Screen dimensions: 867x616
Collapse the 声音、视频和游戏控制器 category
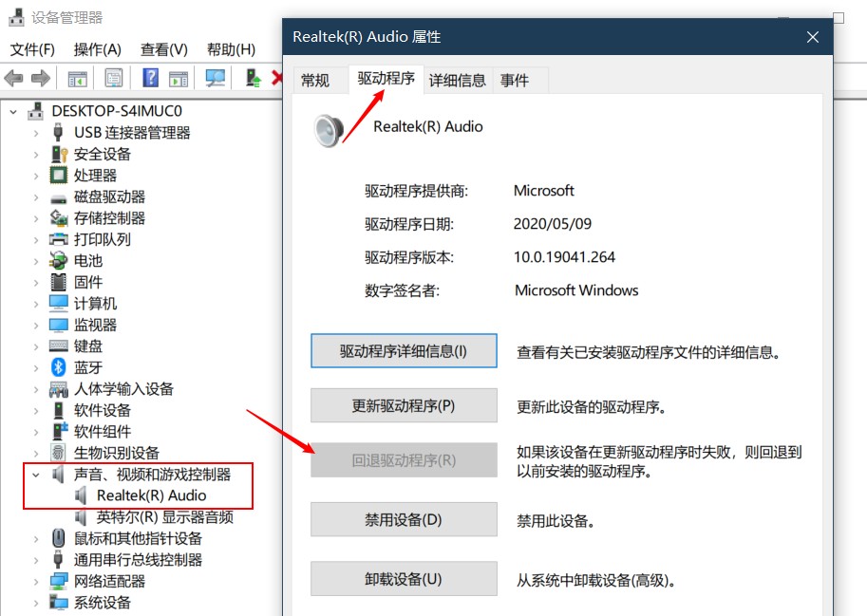36,475
